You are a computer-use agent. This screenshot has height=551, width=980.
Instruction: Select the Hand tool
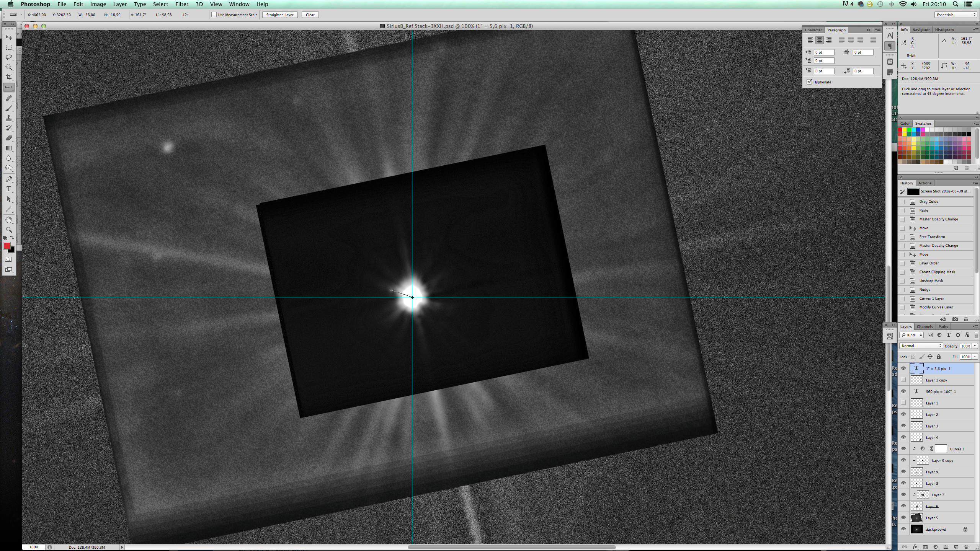(x=9, y=220)
